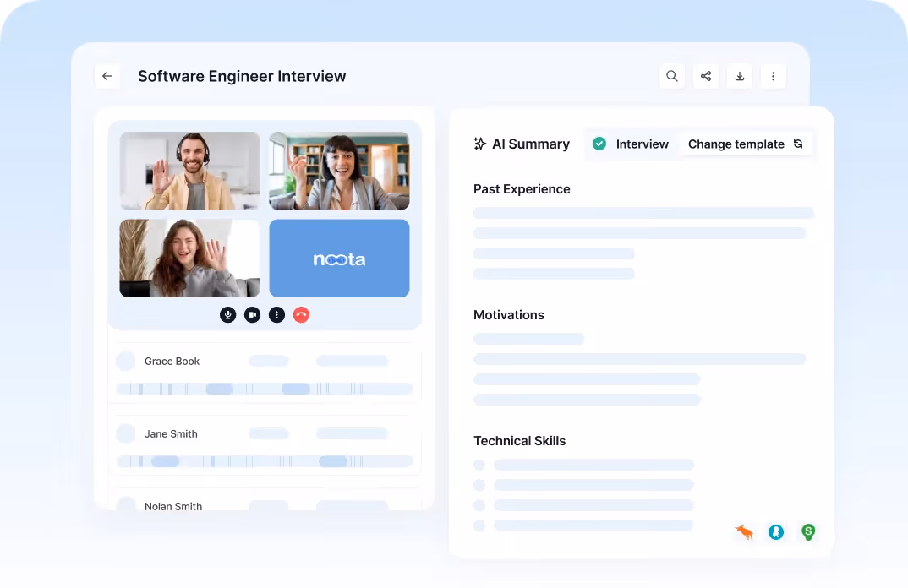908x588 pixels.
Task: Select the man with headset video tile
Action: (190, 171)
